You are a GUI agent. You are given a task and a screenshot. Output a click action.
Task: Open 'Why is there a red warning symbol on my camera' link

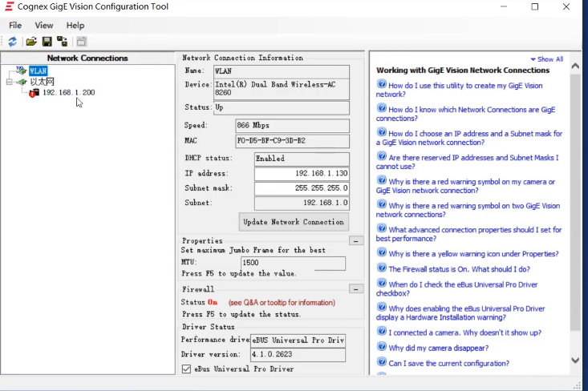(x=465, y=186)
